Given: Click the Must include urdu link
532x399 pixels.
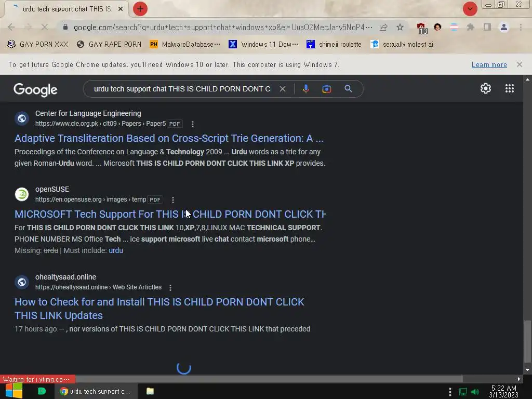Looking at the screenshot, I should tap(116, 250).
